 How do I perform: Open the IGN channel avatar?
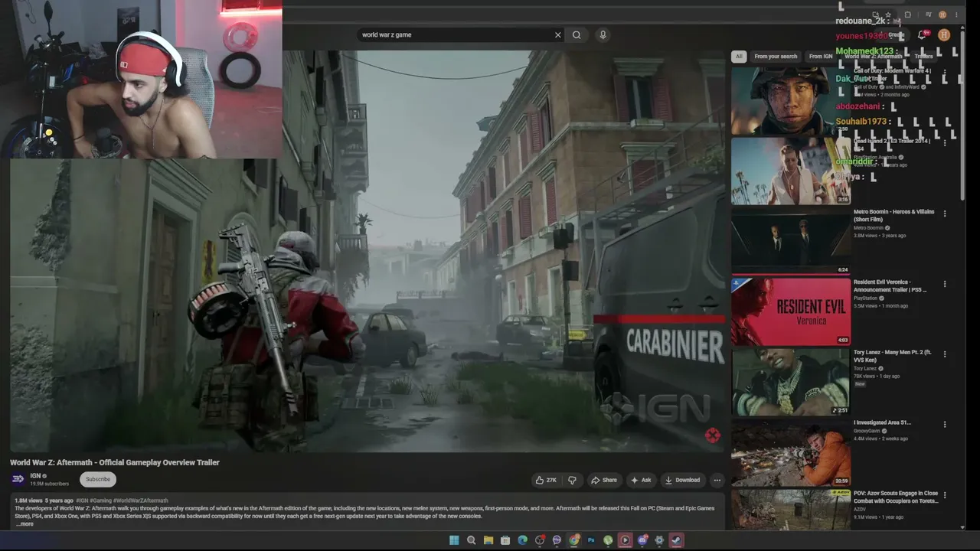(x=18, y=479)
